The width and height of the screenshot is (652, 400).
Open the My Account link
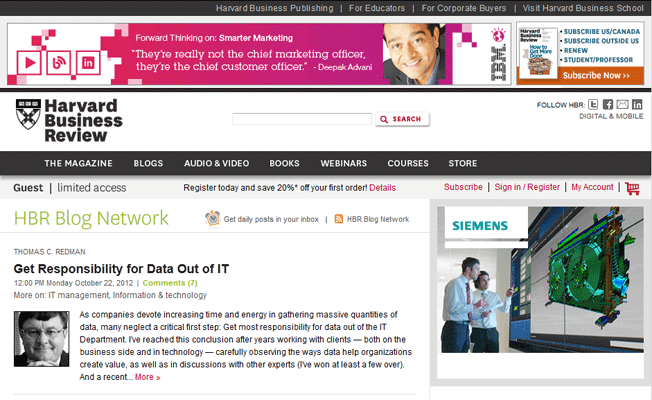(x=592, y=187)
